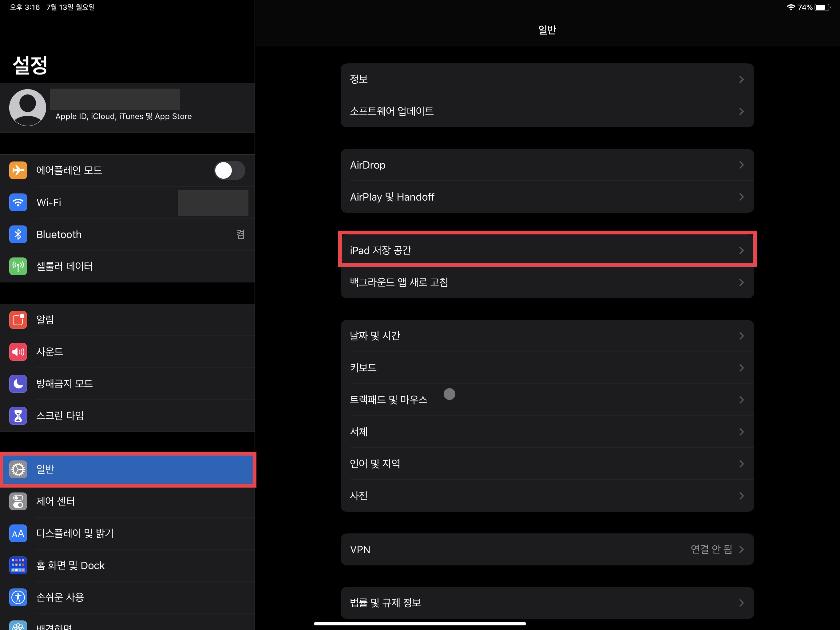Tap the Control Center toggles icon
Screen dimensions: 840x630
(18, 501)
